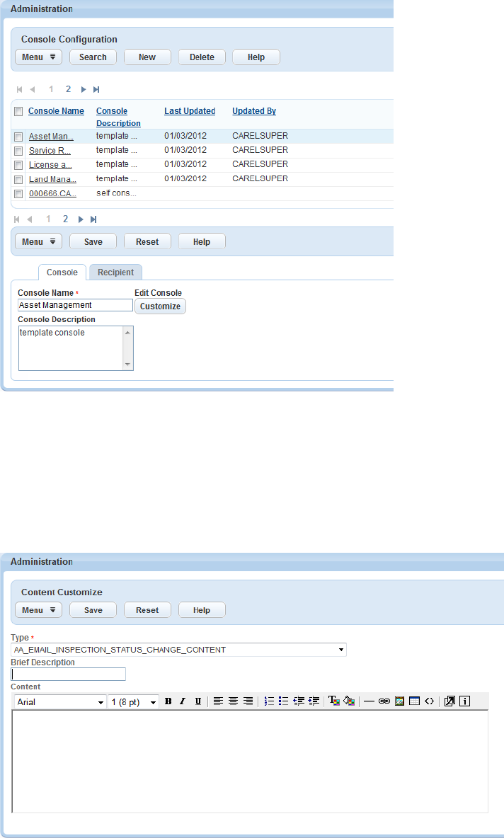The image size is (504, 838).
Task: Click the insert image icon
Action: click(399, 701)
